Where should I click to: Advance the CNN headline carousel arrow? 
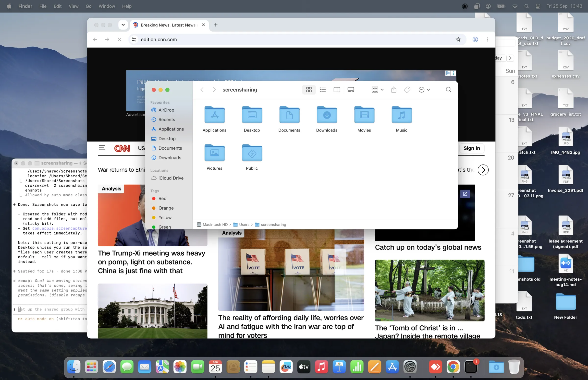point(483,170)
